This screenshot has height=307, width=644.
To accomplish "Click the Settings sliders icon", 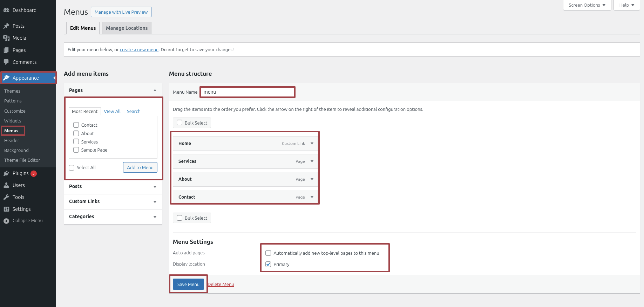I will [6, 209].
